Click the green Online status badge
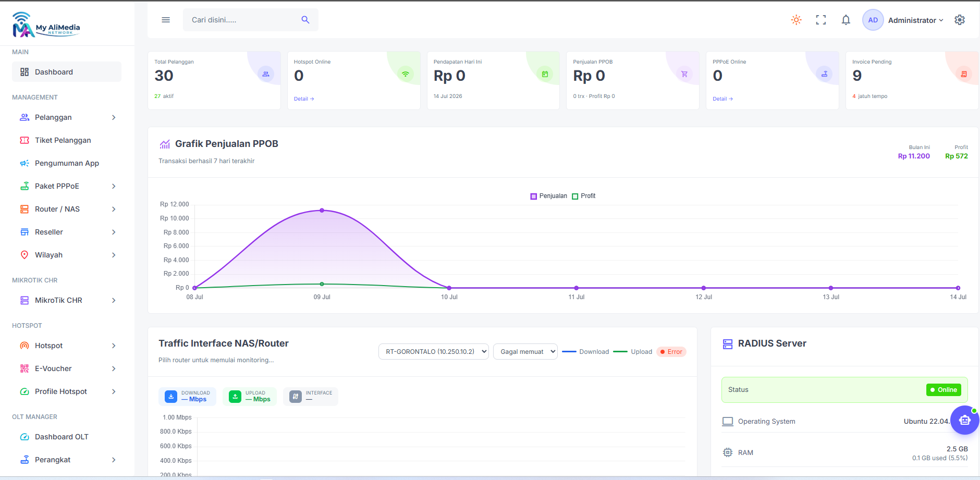Viewport: 980px width, 480px height. click(x=944, y=390)
